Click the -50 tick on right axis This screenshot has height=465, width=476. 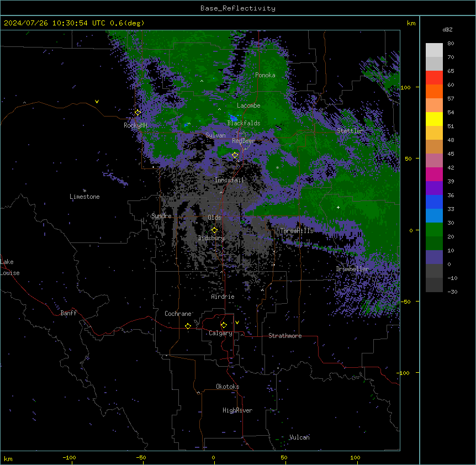(405, 302)
